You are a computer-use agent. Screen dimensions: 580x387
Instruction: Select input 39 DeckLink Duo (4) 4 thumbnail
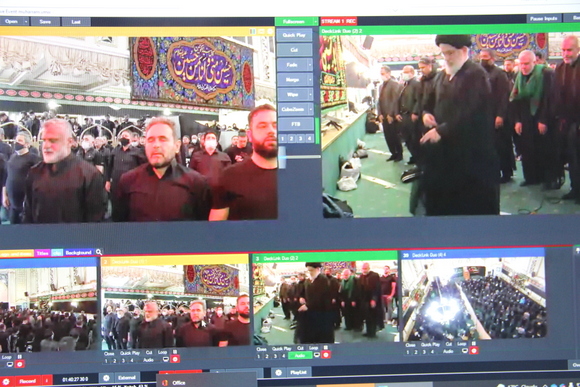coord(473,299)
